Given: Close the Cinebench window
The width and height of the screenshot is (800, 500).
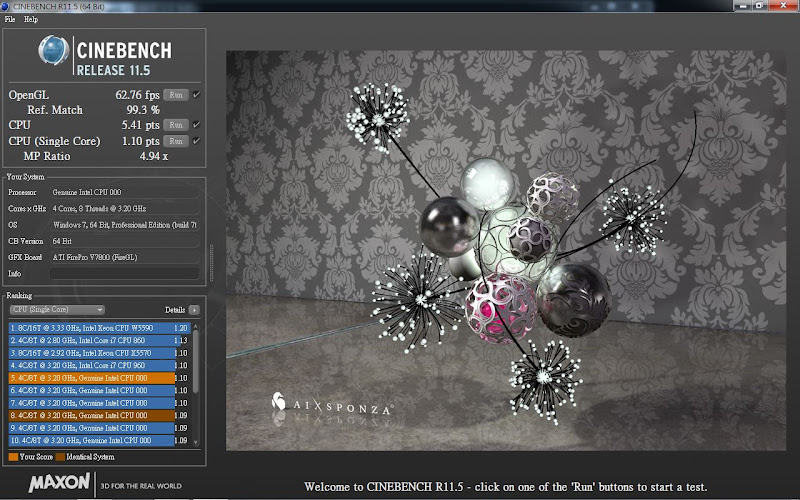Looking at the screenshot, I should [784, 5].
